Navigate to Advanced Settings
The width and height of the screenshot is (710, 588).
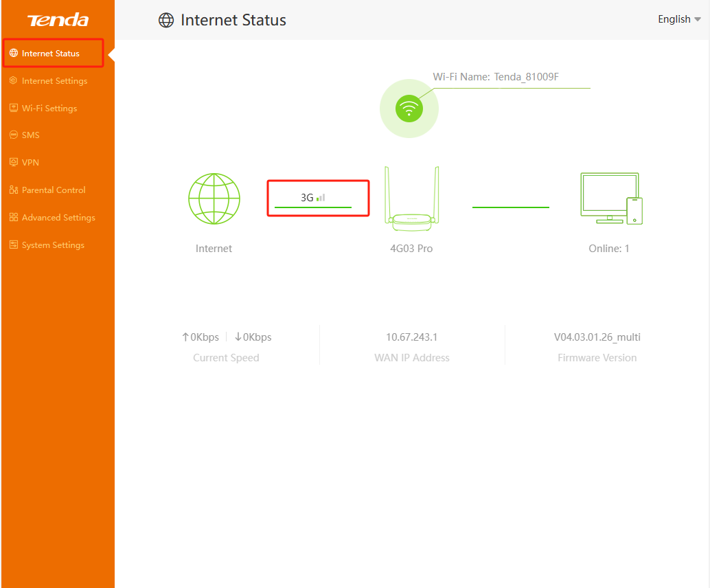(x=58, y=218)
